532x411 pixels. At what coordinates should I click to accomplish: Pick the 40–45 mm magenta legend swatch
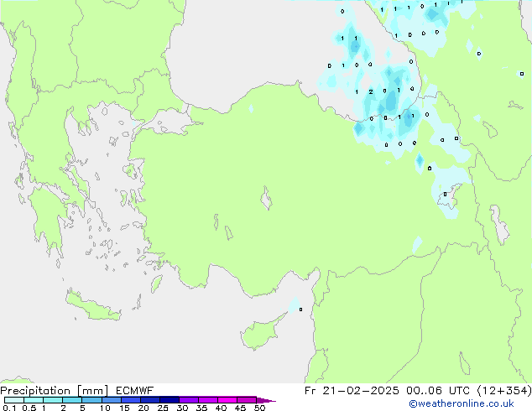pos(227,400)
